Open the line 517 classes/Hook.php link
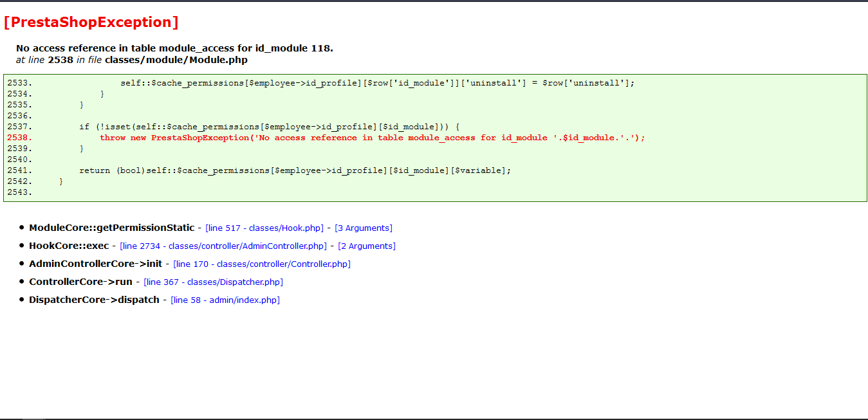The width and height of the screenshot is (868, 420). click(264, 228)
